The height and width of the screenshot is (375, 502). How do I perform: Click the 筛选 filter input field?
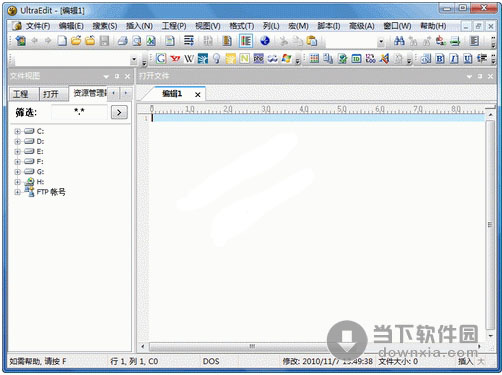tap(79, 112)
